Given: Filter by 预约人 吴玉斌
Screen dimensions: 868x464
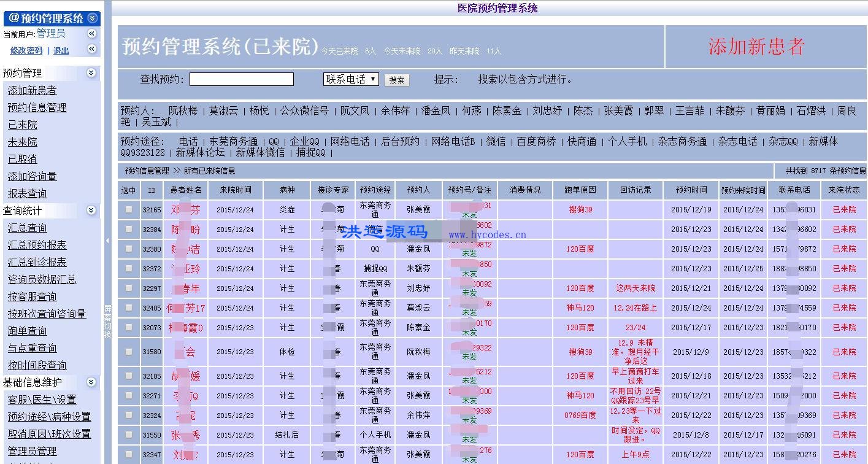Looking at the screenshot, I should tap(156, 122).
